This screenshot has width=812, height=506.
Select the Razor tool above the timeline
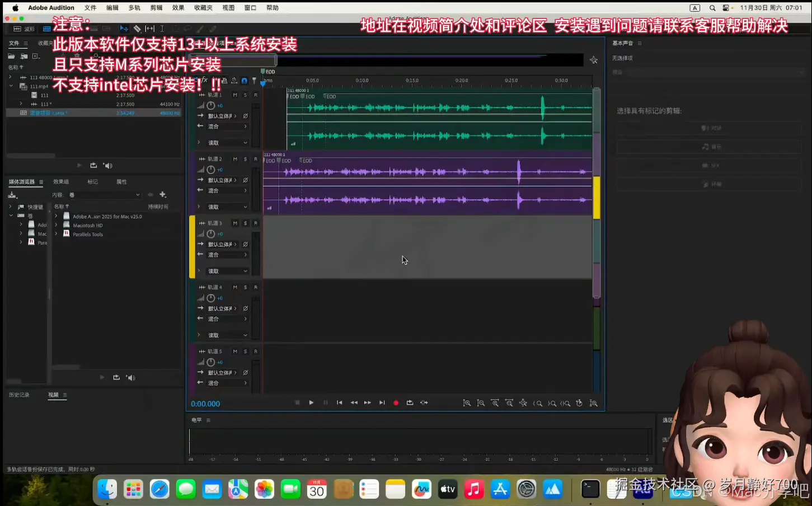pos(137,28)
